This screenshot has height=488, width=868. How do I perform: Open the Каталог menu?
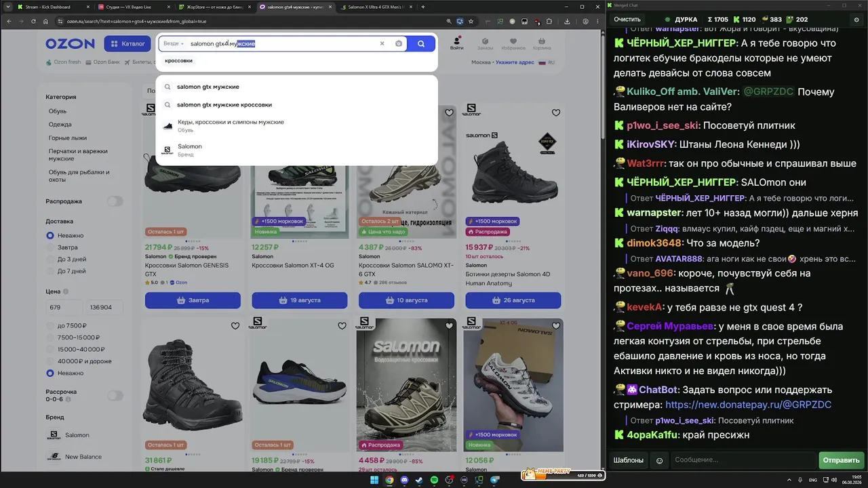pyautogui.click(x=127, y=43)
